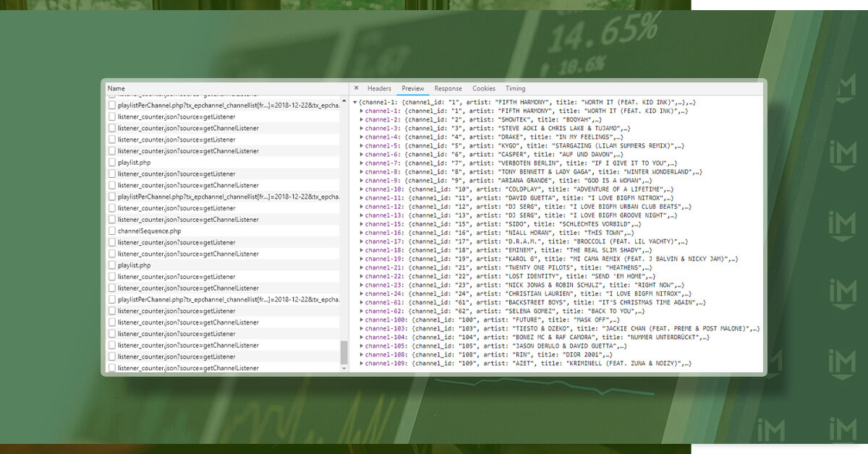
Task: Switch to the Headers tab
Action: coord(379,88)
